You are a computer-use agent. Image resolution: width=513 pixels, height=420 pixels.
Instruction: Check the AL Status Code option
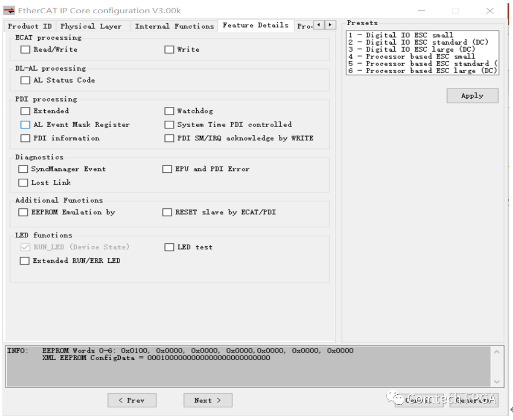pyautogui.click(x=25, y=80)
